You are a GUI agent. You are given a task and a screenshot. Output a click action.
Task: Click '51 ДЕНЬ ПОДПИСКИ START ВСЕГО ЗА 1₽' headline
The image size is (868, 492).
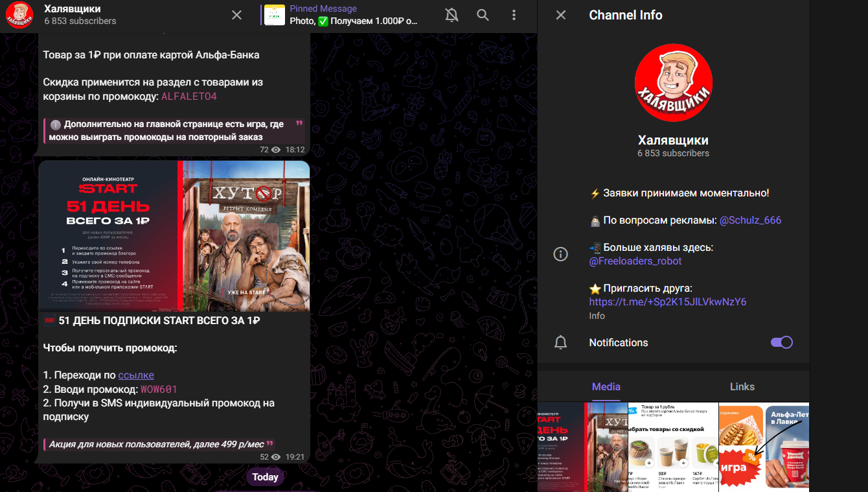[x=159, y=320]
